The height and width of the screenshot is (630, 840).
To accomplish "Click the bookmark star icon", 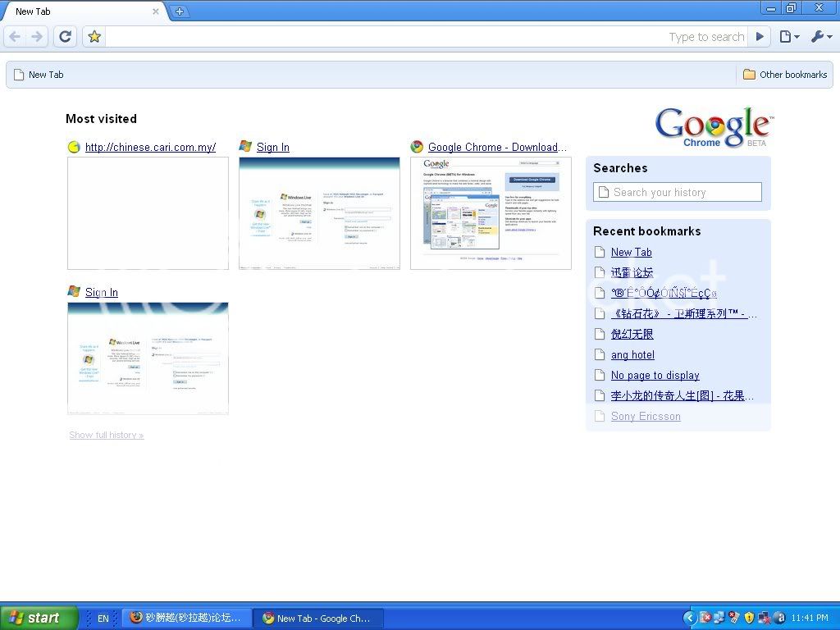I will click(94, 36).
